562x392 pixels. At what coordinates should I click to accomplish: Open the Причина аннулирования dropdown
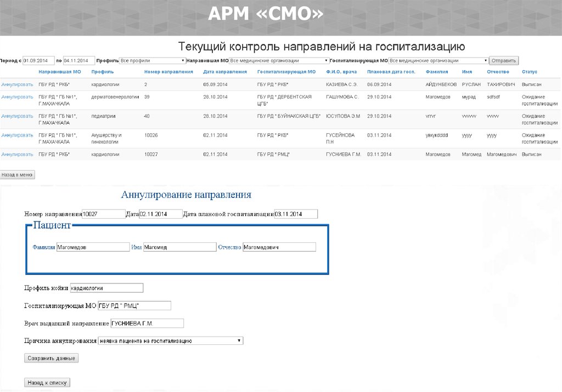[170, 341]
